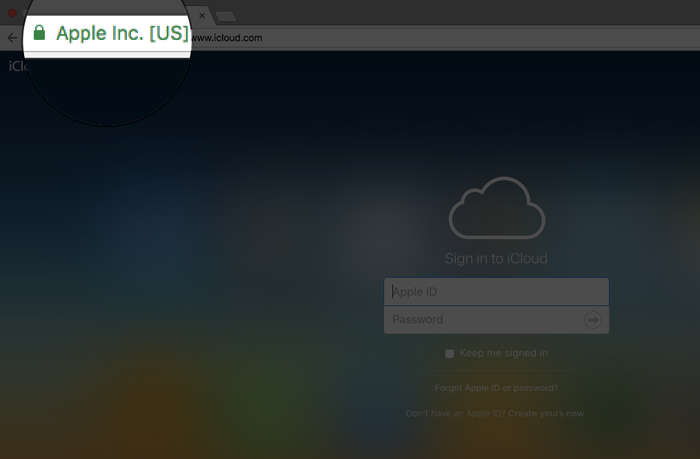Click the green padlock security icon
Screen dimensions: 700x459
tap(39, 33)
